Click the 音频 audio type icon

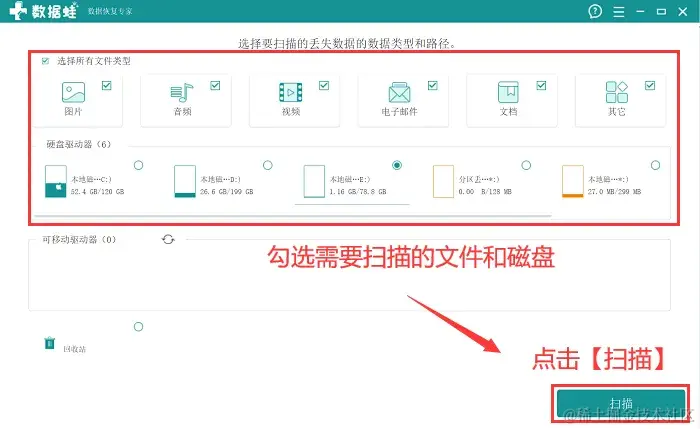(x=182, y=92)
